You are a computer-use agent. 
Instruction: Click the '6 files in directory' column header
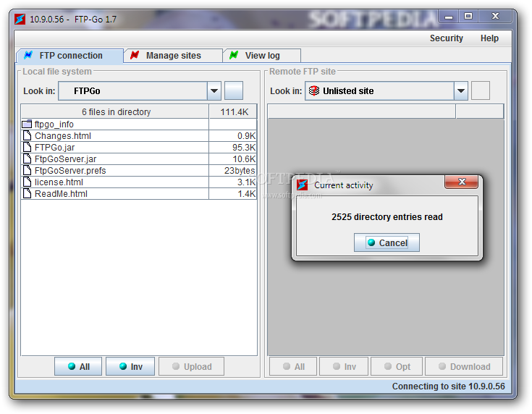tap(115, 111)
